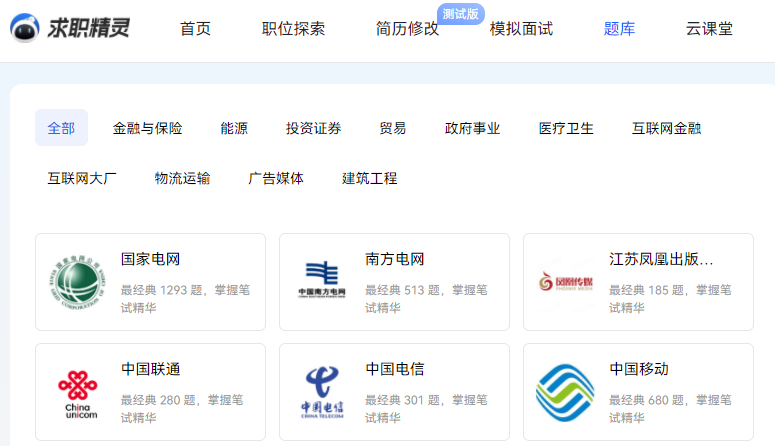Filter by 建筑工程 category
The height and width of the screenshot is (446, 775).
tap(369, 178)
